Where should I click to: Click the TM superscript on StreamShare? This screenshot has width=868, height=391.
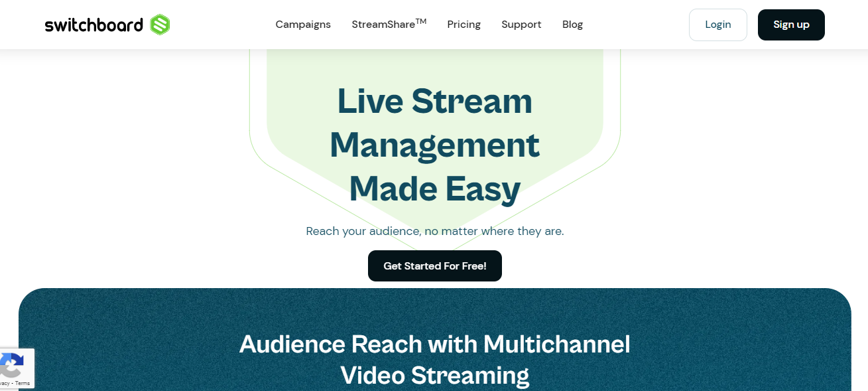[422, 20]
